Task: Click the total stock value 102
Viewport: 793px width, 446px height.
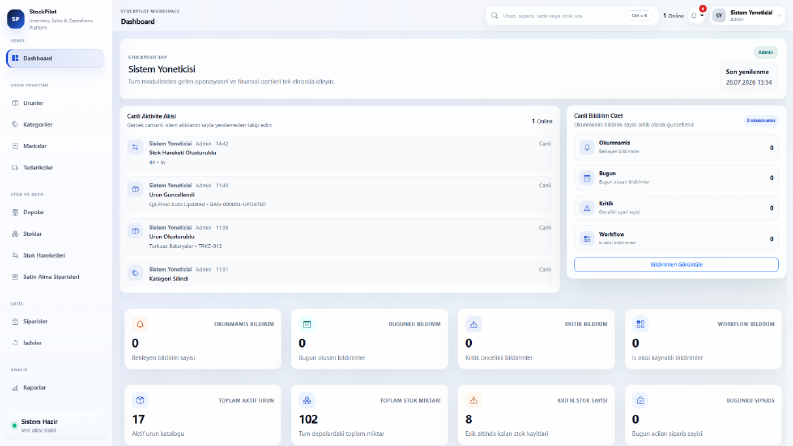Action: pos(308,420)
